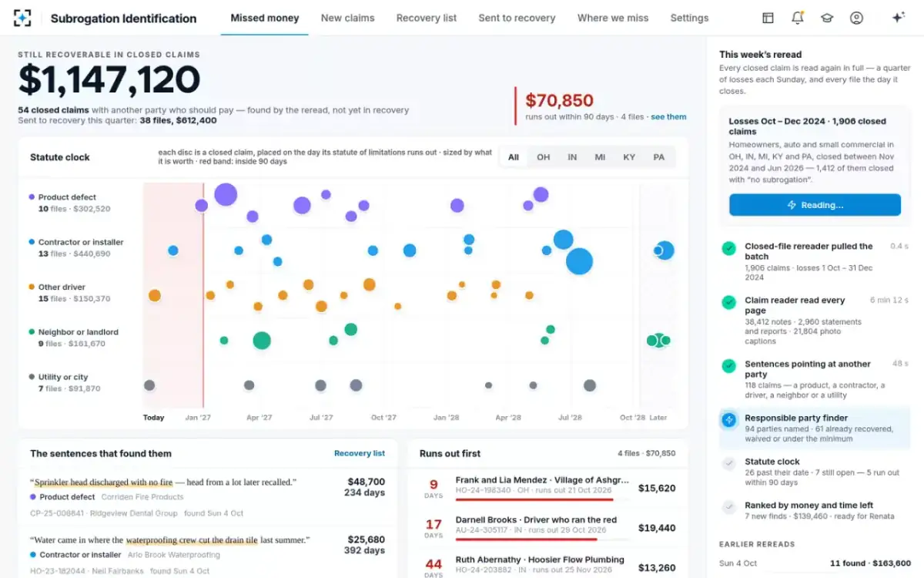Screen dimensions: 924x578
Task: Go to the Sent to recovery tab
Action: click(517, 18)
